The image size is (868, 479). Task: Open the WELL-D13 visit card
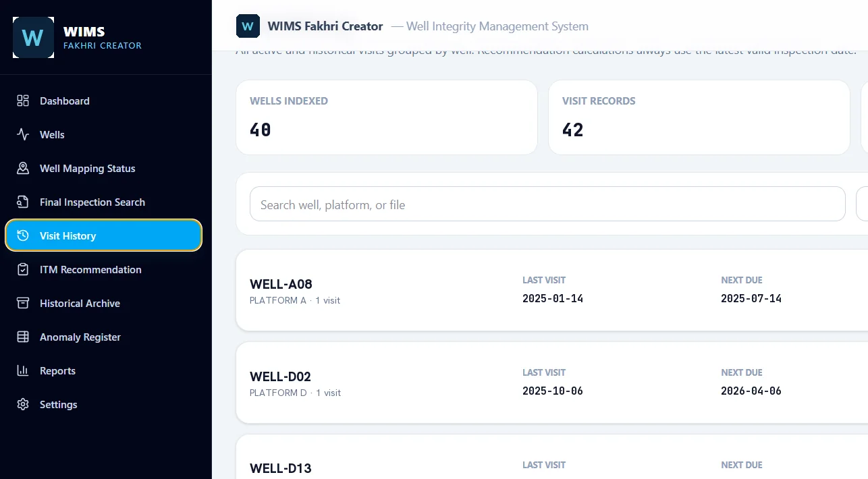pyautogui.click(x=552, y=457)
